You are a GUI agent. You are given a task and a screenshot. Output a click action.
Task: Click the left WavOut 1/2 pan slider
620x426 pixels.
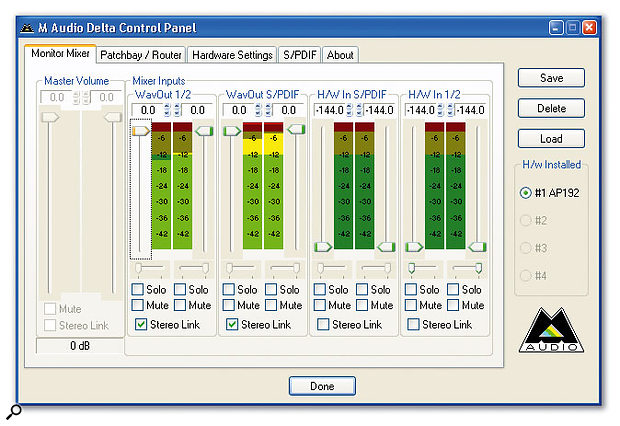[x=150, y=269]
